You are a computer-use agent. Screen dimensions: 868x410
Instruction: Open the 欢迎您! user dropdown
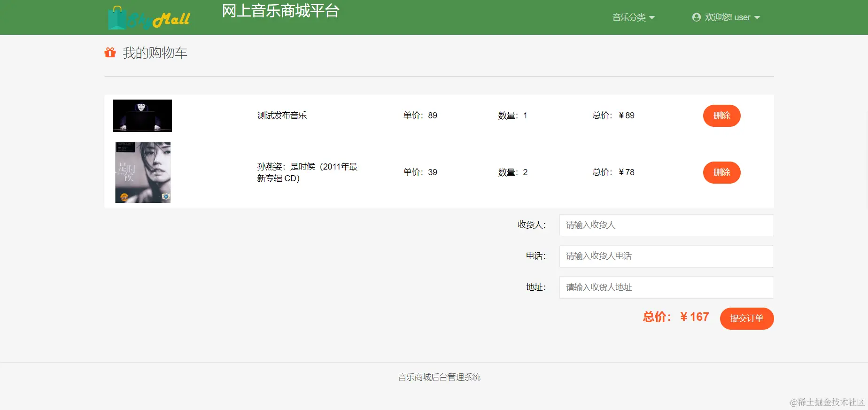coord(726,17)
